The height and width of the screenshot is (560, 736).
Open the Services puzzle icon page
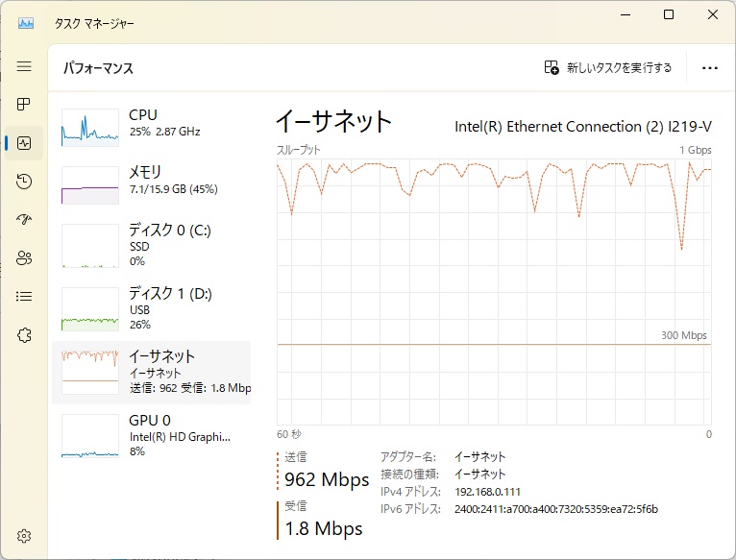coord(24,335)
